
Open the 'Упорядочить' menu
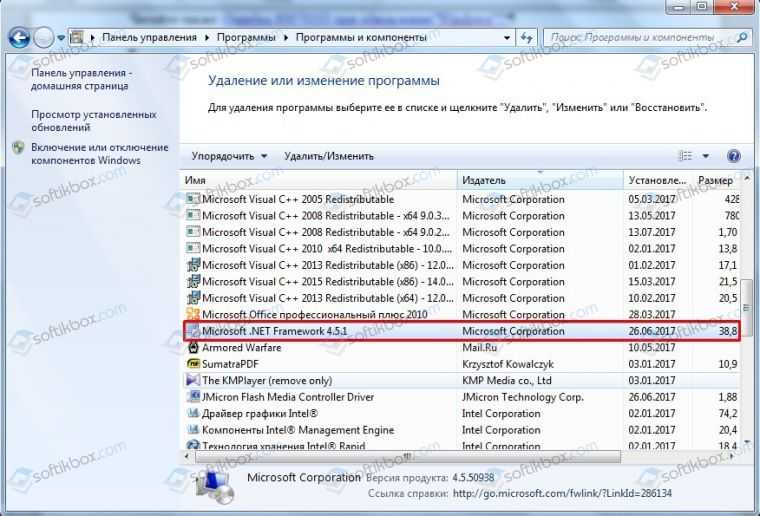229,156
